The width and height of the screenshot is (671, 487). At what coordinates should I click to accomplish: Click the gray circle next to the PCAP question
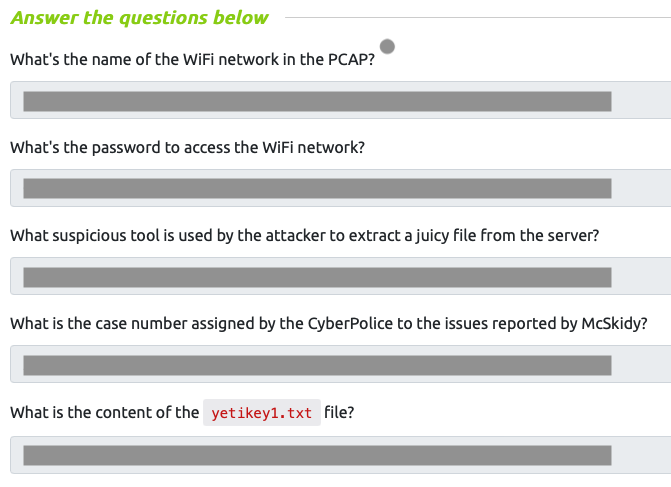(x=387, y=46)
